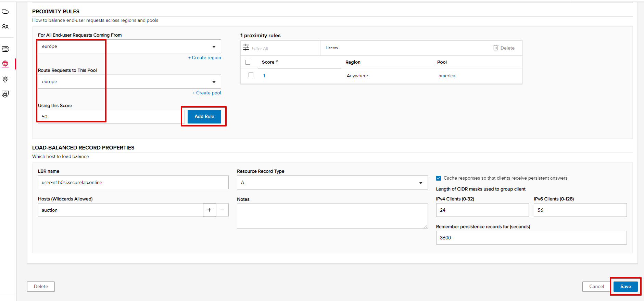Click the filter sliders icon
This screenshot has height=301, width=644.
pos(246,47)
